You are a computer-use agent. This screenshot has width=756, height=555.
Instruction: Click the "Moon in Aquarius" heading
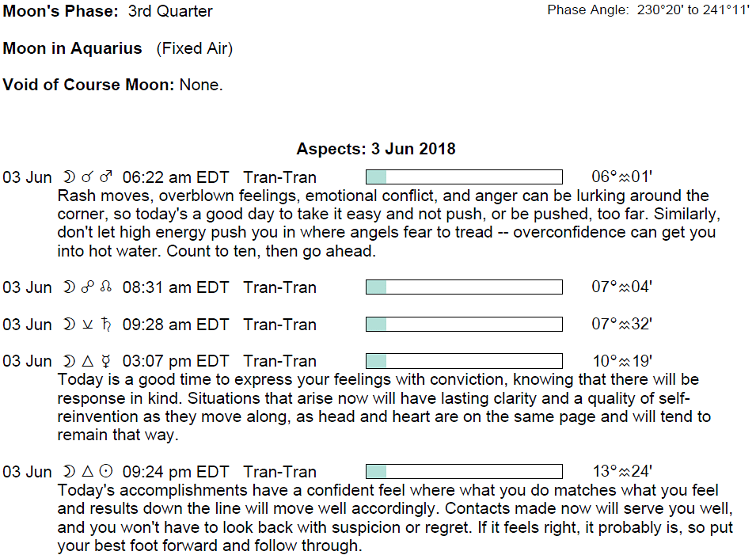coord(73,48)
